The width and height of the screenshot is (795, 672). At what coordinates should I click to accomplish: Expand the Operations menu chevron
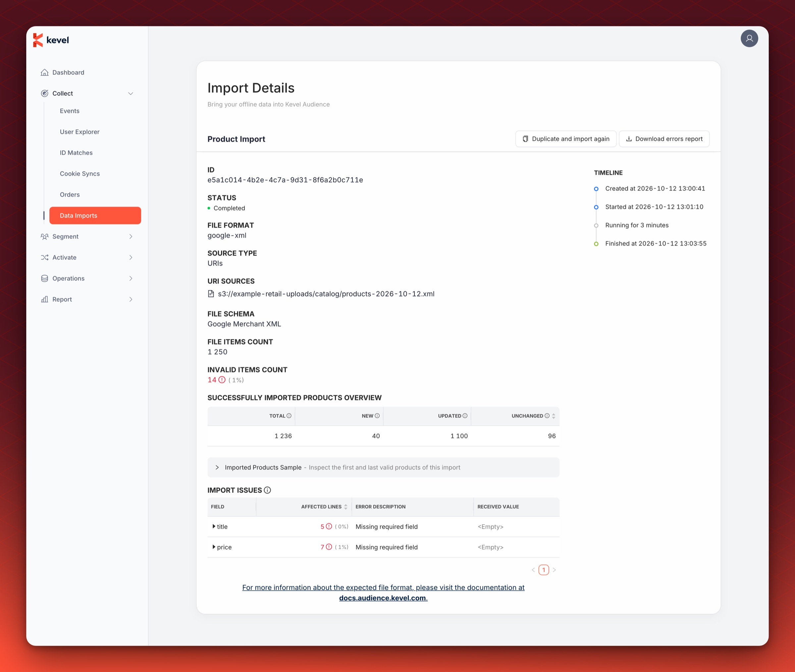[x=131, y=278]
